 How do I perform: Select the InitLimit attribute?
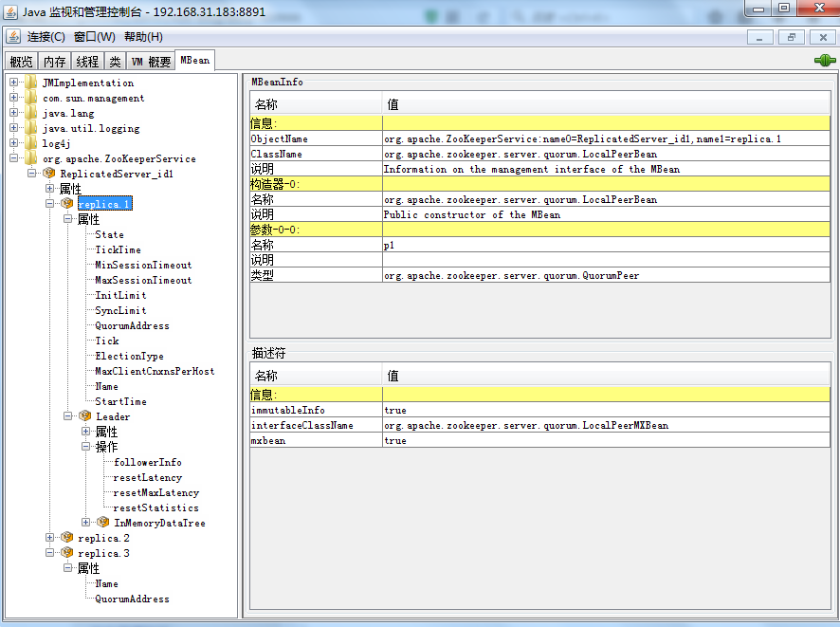coord(120,295)
